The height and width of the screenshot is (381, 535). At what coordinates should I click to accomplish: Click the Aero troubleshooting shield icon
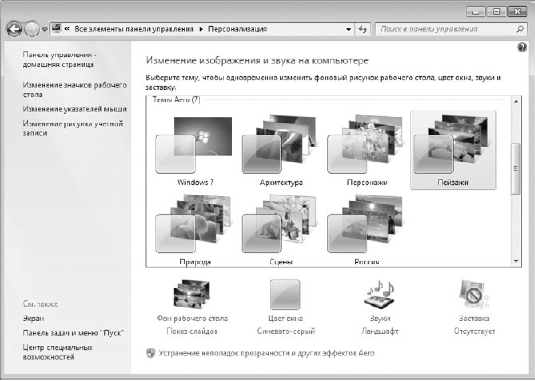(x=150, y=353)
